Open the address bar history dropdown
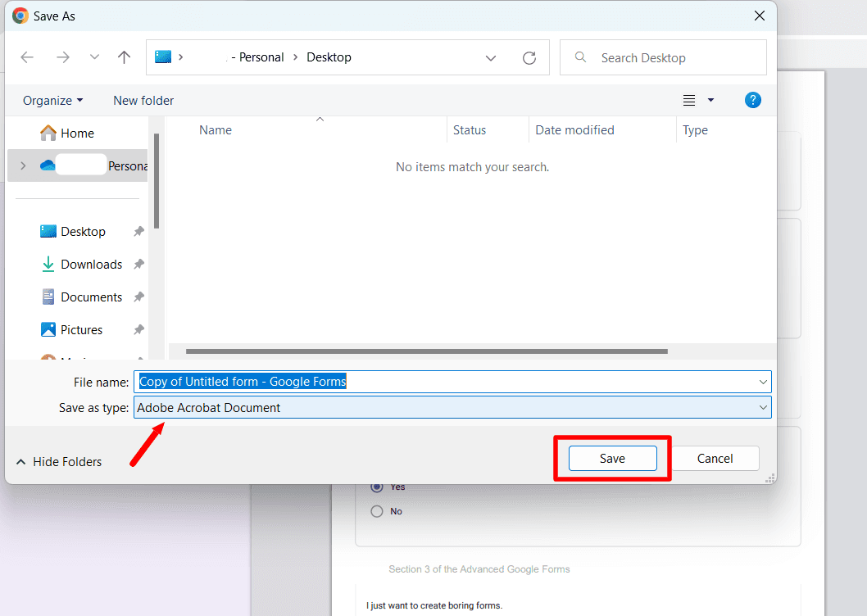The height and width of the screenshot is (616, 867). click(490, 57)
